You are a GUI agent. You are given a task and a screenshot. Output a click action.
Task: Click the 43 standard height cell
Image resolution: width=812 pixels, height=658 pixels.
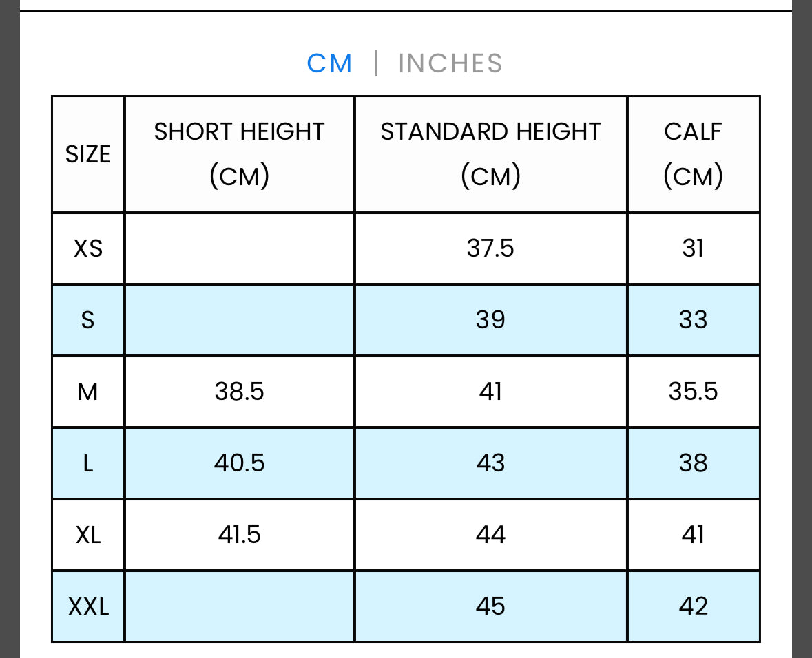coord(490,463)
